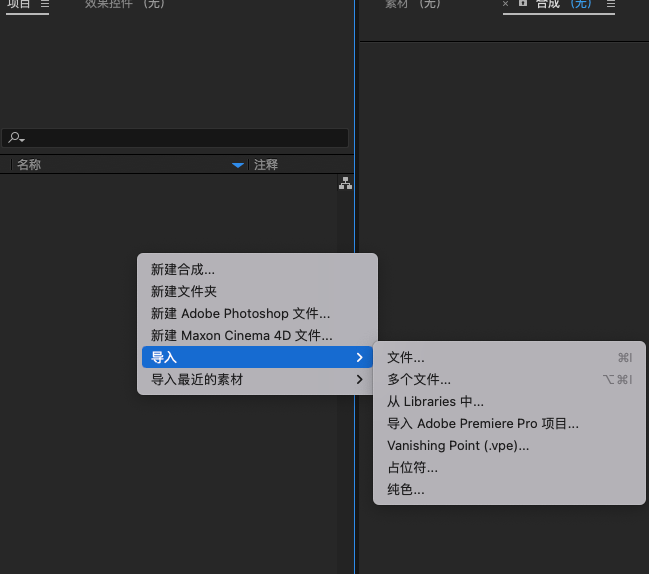Choose 多个文件... in the import submenu
This screenshot has width=649, height=574.
pyautogui.click(x=509, y=379)
